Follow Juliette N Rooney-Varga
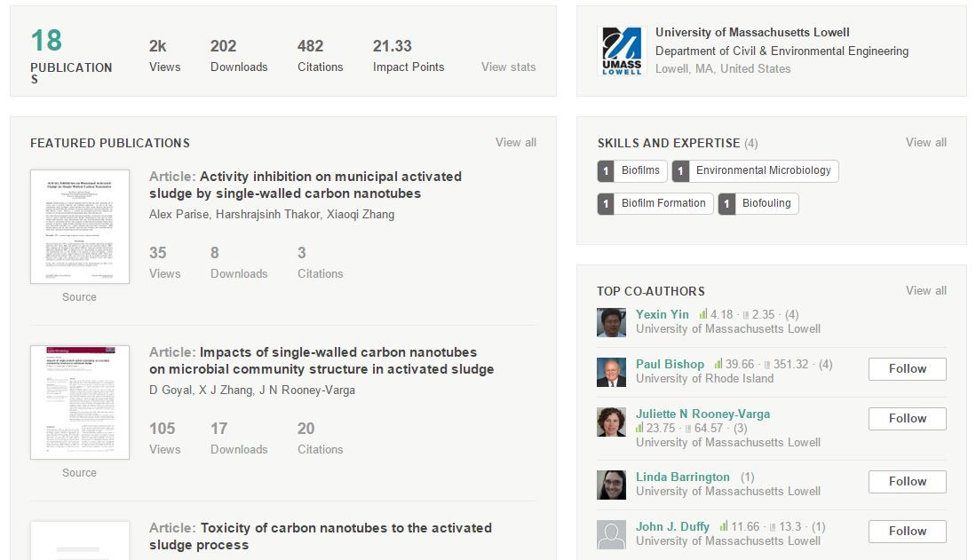This screenshot has height=560, width=976. 908,419
